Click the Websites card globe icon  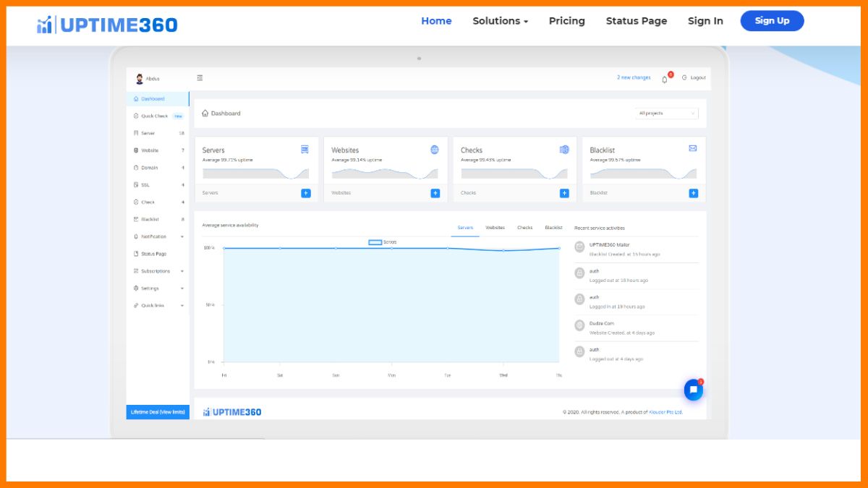click(435, 150)
